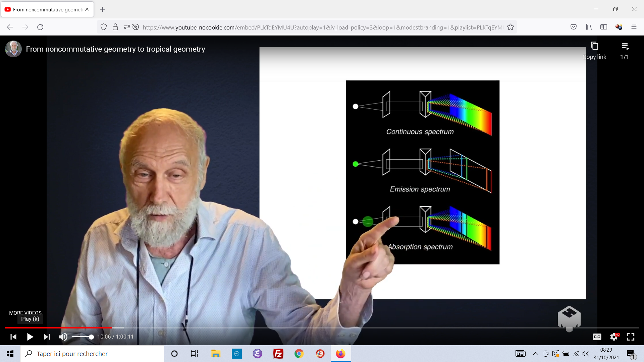Open Firefox application hamburger menu

(x=634, y=27)
